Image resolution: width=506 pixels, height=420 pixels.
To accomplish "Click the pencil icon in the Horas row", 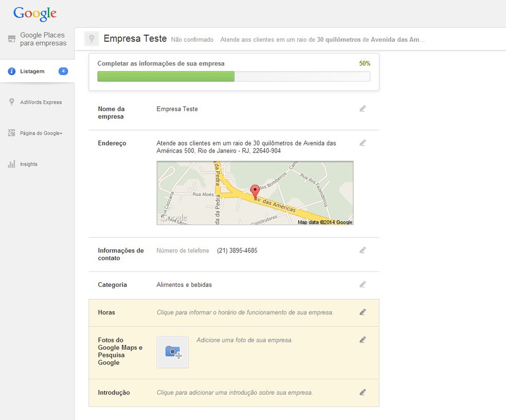I will (x=363, y=312).
